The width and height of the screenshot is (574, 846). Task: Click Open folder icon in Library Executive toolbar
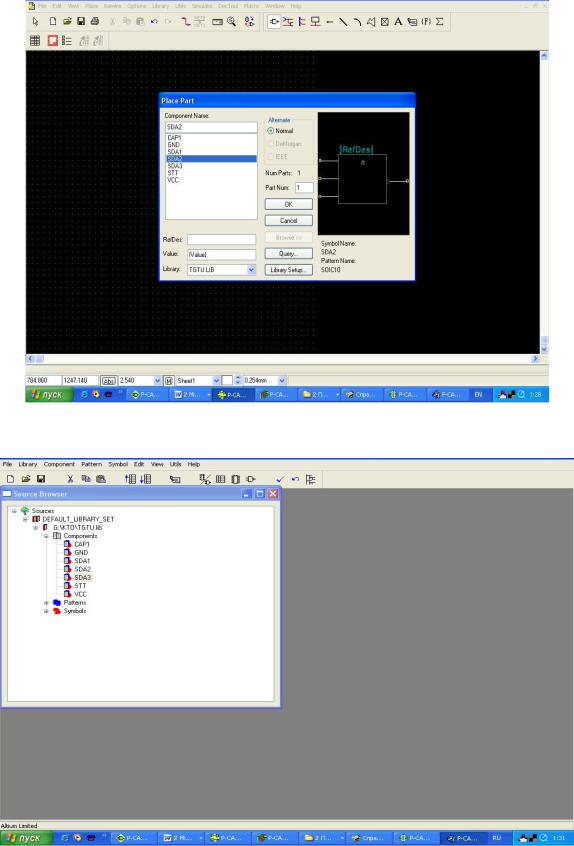click(x=25, y=479)
